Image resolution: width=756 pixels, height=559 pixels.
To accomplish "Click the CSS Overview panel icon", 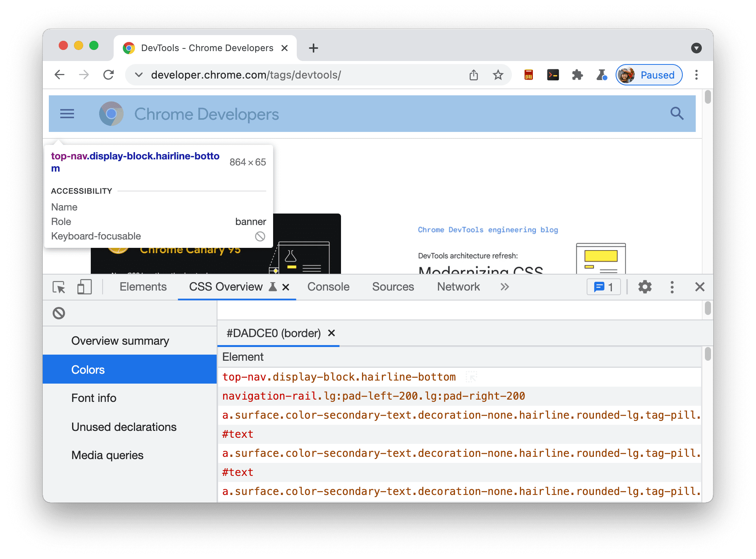I will 272,287.
